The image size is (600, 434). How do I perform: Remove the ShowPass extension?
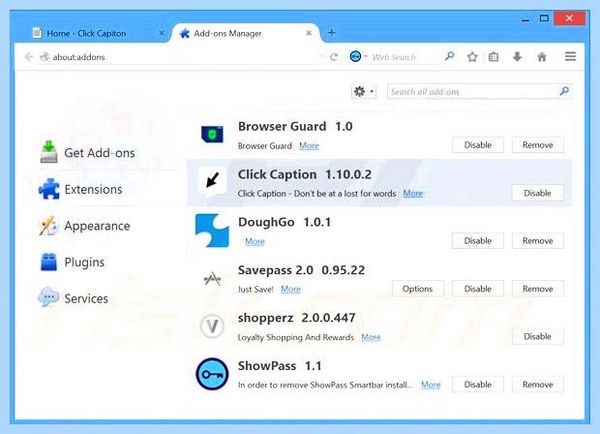(538, 384)
